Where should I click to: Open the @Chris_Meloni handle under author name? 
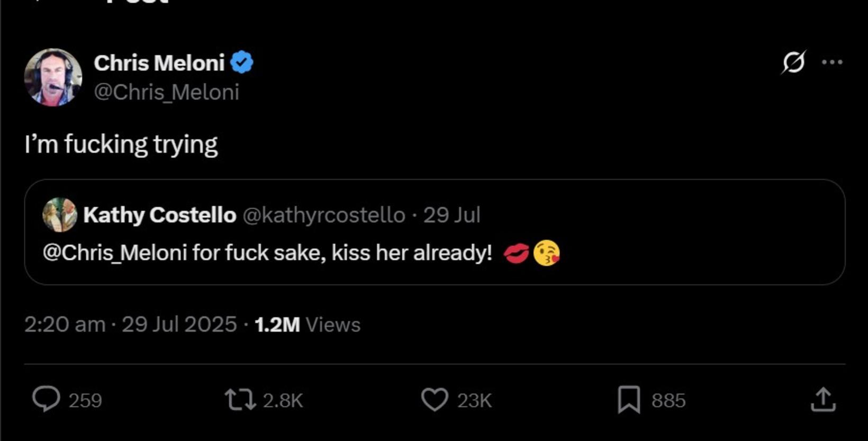[x=167, y=92]
